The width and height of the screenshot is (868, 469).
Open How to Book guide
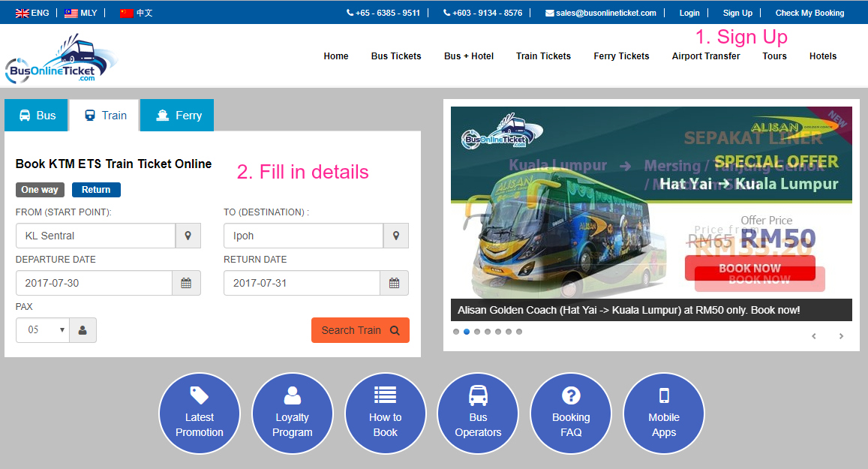pos(386,413)
